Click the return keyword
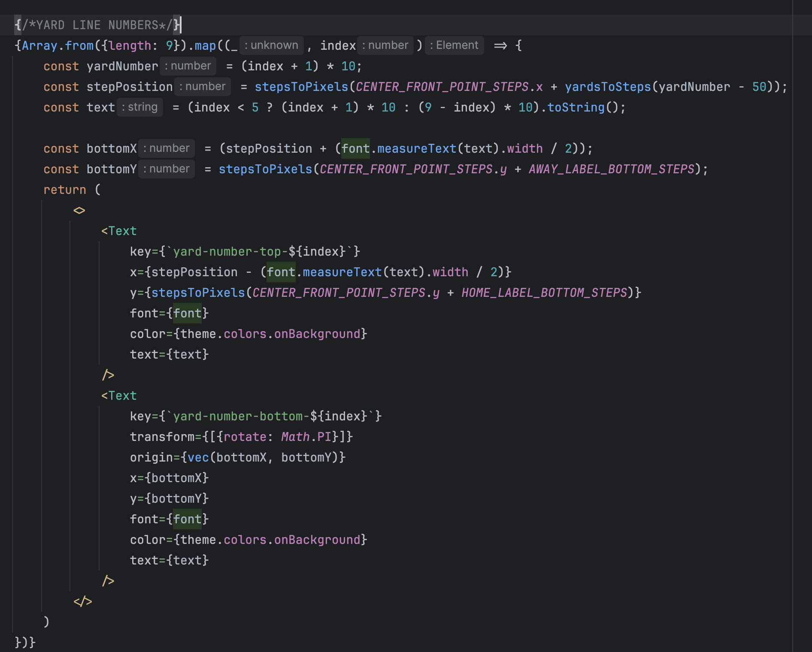The height and width of the screenshot is (652, 812). (65, 190)
